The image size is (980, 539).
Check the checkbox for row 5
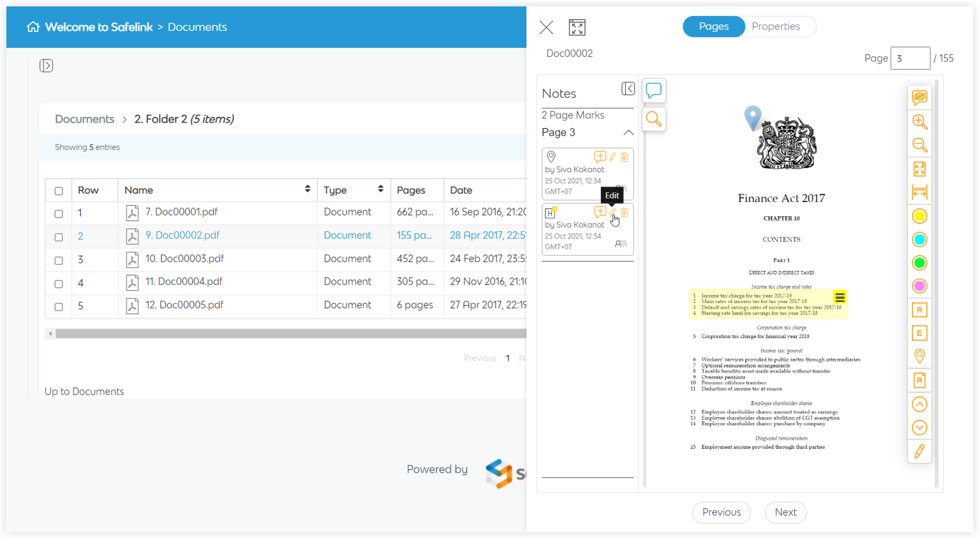59,306
